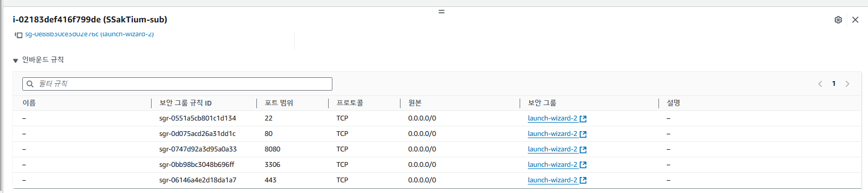Sort by 설명 column header
The width and height of the screenshot is (868, 193).
(673, 103)
